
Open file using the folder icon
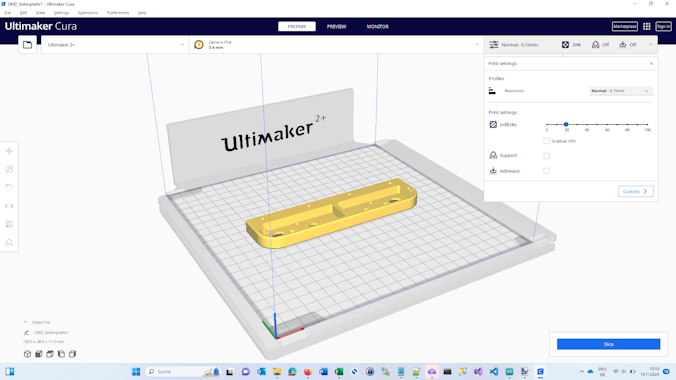click(x=27, y=44)
